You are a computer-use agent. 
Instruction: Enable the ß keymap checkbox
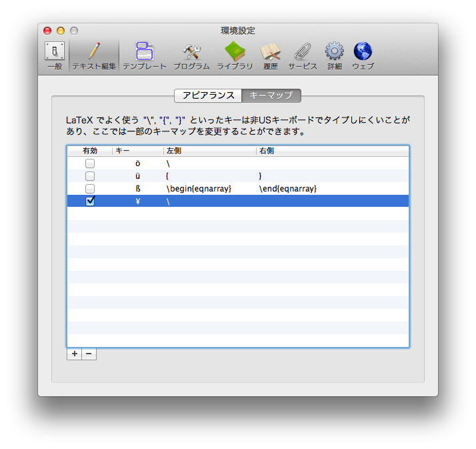90,189
